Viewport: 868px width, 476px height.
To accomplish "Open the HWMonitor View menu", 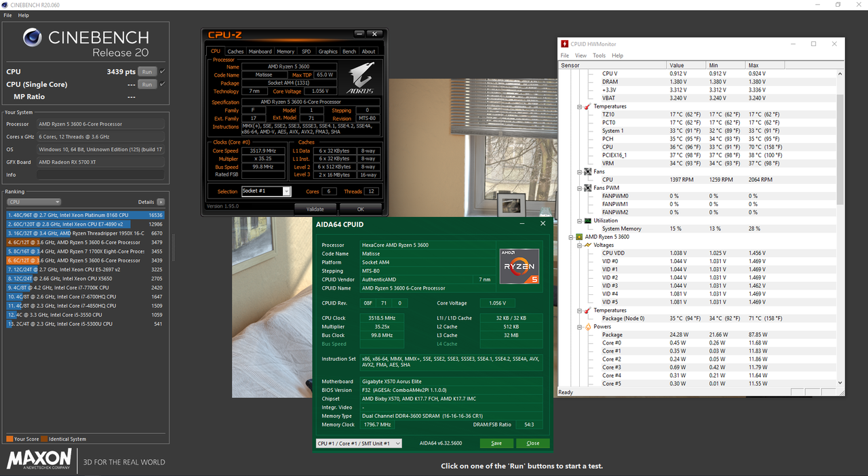I will [x=580, y=56].
